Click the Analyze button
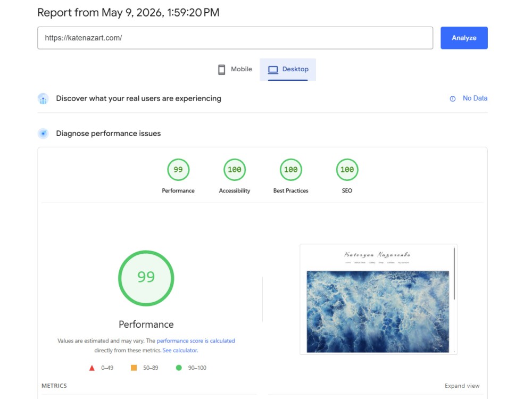The image size is (532, 399). pos(464,38)
